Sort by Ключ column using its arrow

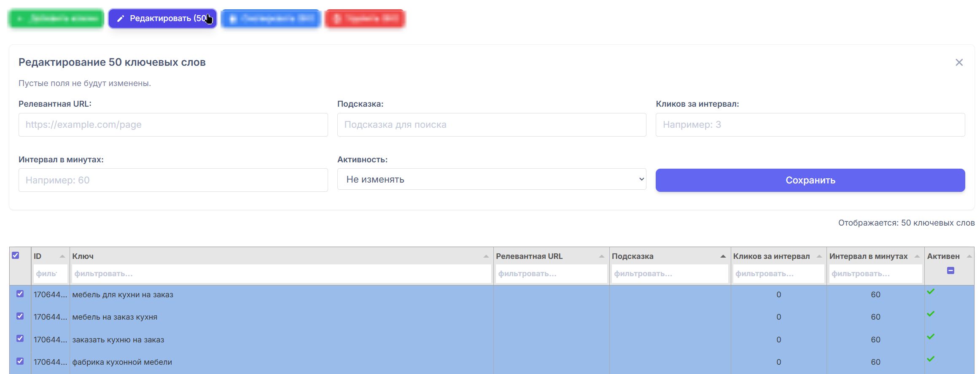click(x=486, y=256)
